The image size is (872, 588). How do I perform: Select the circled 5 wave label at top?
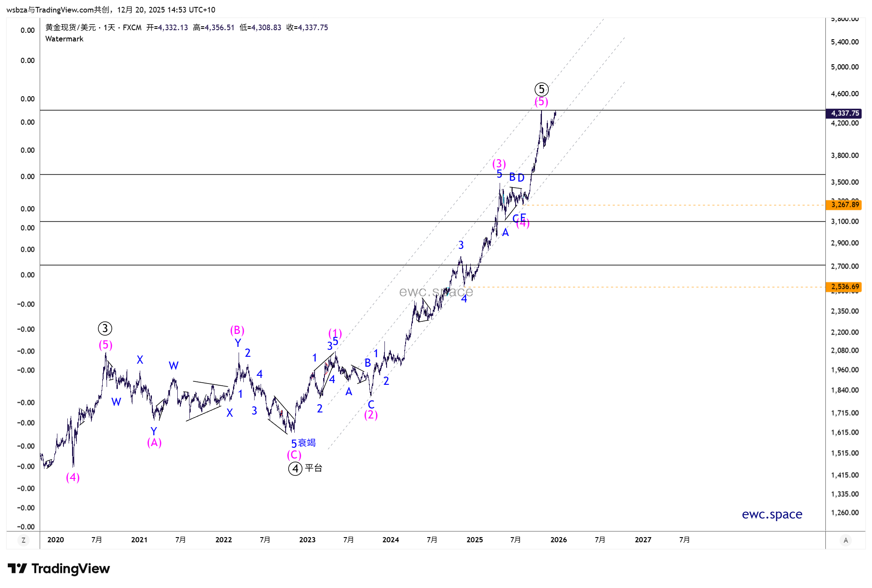[541, 89]
